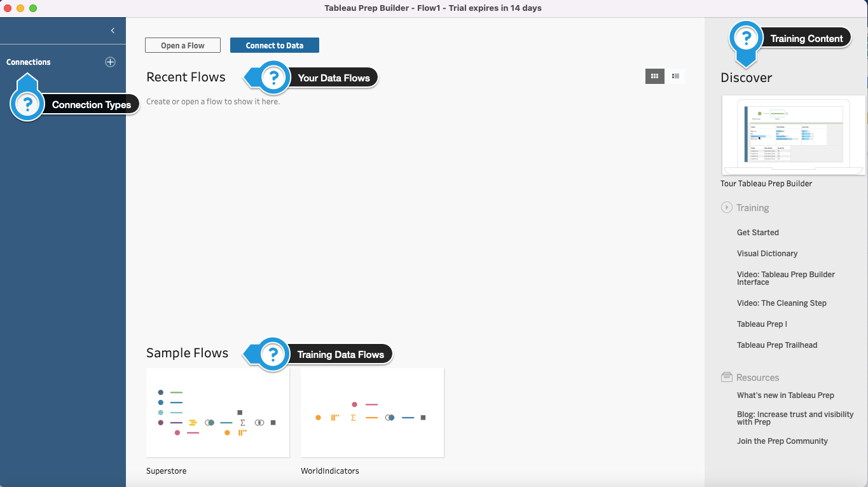Viewport: 868px width, 487px height.
Task: Open the WorldIndicators sample flow thumbnail
Action: pos(372,413)
